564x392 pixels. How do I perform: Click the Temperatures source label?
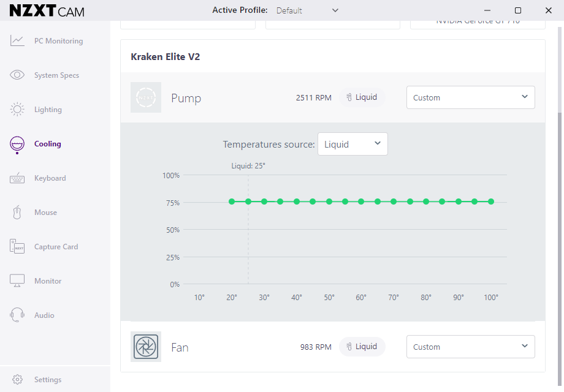click(269, 145)
